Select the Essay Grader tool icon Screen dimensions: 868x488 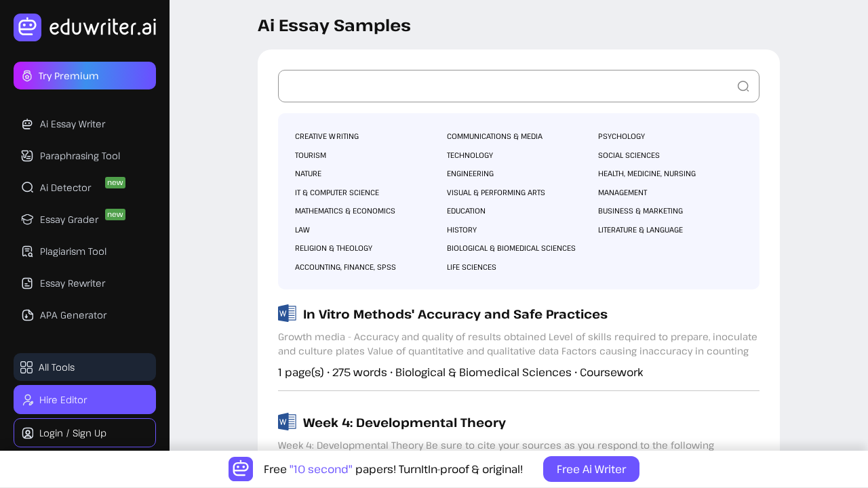26,220
